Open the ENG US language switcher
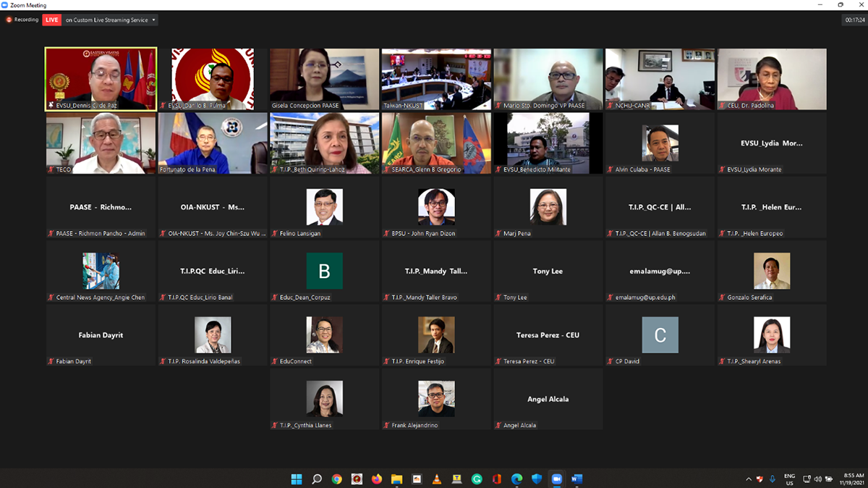 pyautogui.click(x=789, y=479)
